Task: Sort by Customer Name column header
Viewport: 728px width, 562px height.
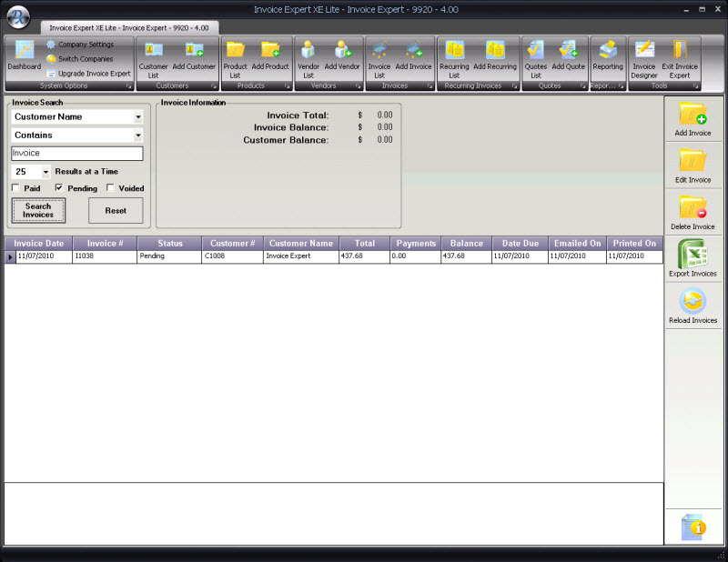Action: click(x=301, y=243)
